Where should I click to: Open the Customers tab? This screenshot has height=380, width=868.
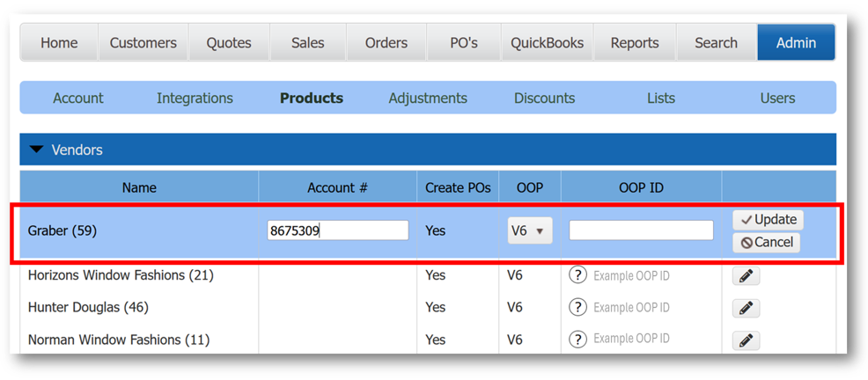click(x=143, y=42)
